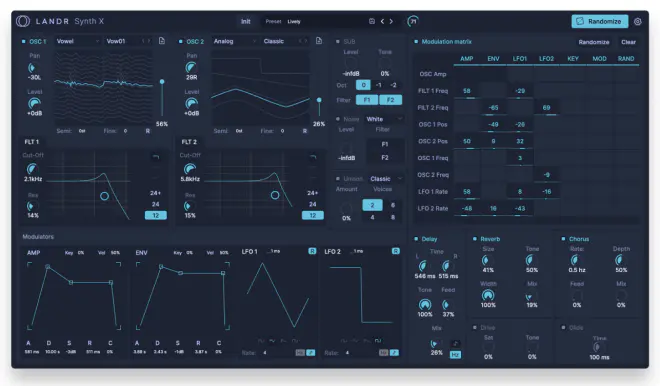Click the OSC 2 position slider handle
The image size is (660, 386).
point(319,100)
